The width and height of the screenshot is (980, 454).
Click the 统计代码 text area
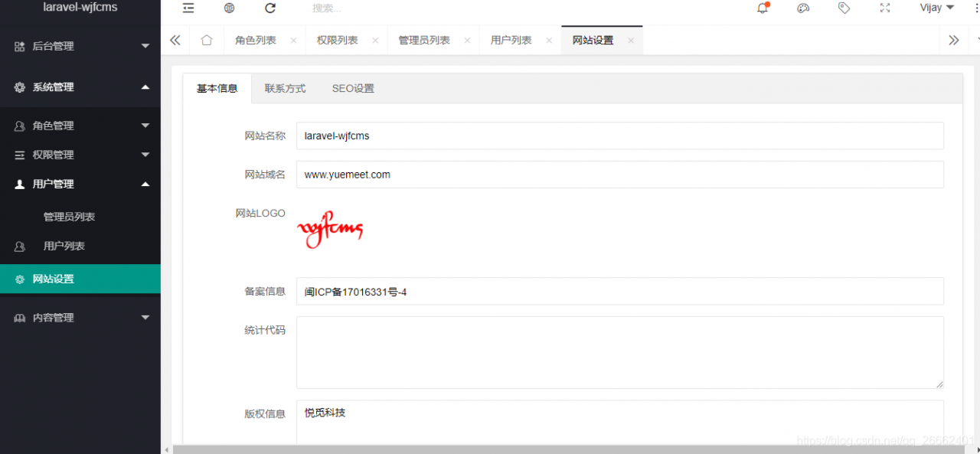tap(620, 352)
